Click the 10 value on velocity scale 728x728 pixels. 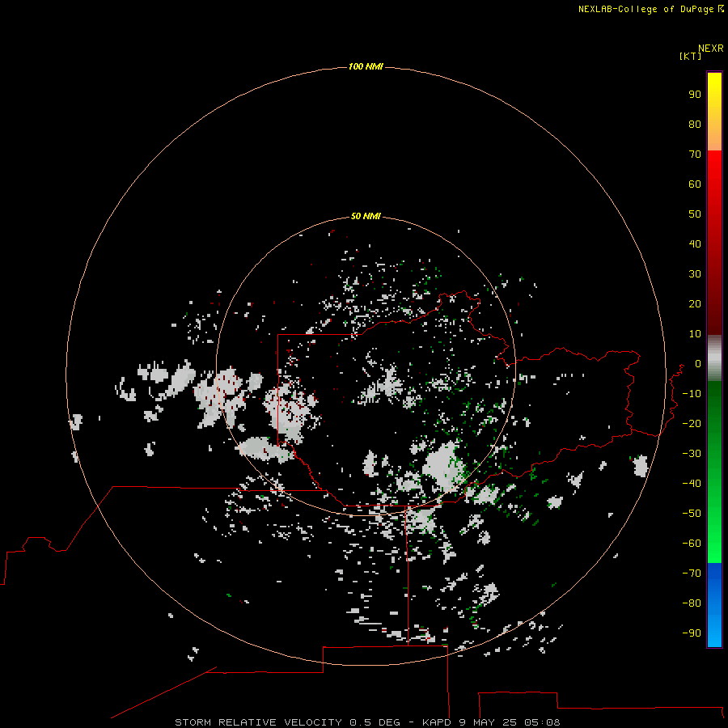tap(695, 334)
